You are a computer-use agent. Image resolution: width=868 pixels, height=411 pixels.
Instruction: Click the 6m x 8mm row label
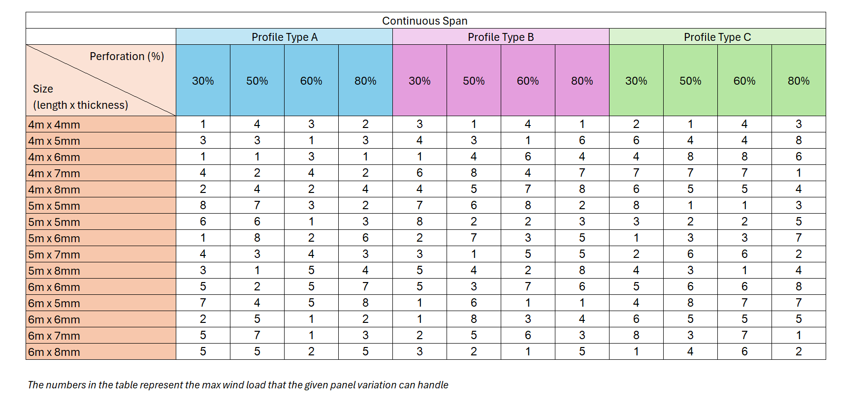tap(54, 352)
